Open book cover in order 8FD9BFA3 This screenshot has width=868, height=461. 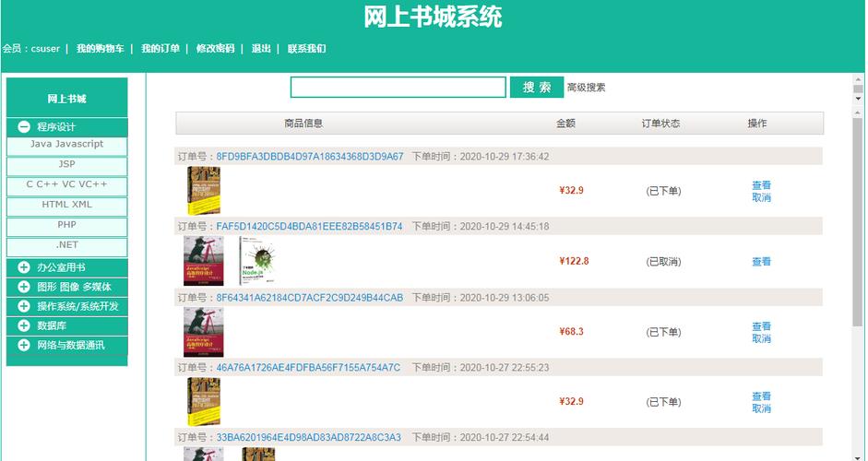point(204,190)
